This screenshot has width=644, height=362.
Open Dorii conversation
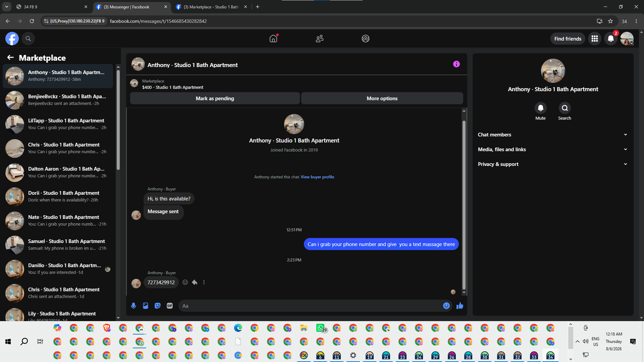tap(58, 196)
